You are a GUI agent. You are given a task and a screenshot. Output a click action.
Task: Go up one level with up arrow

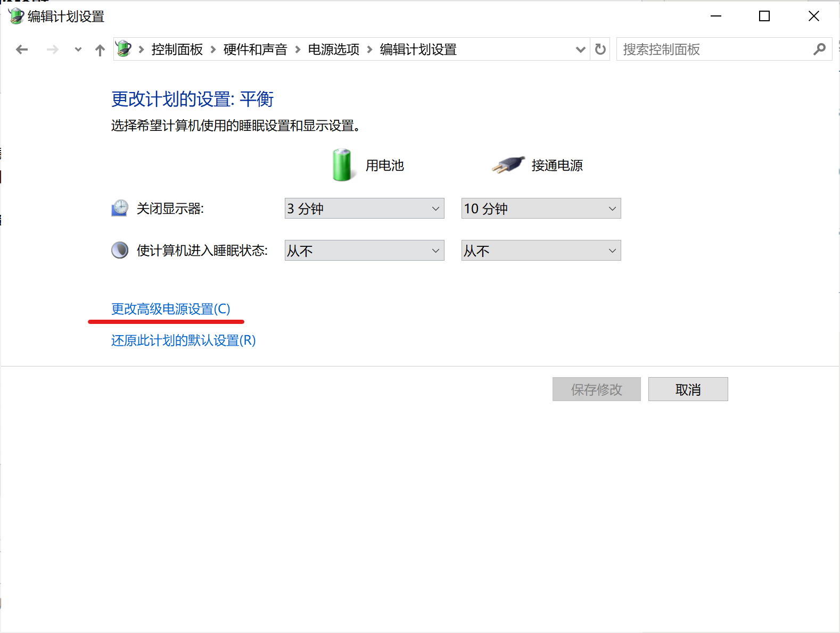(100, 50)
